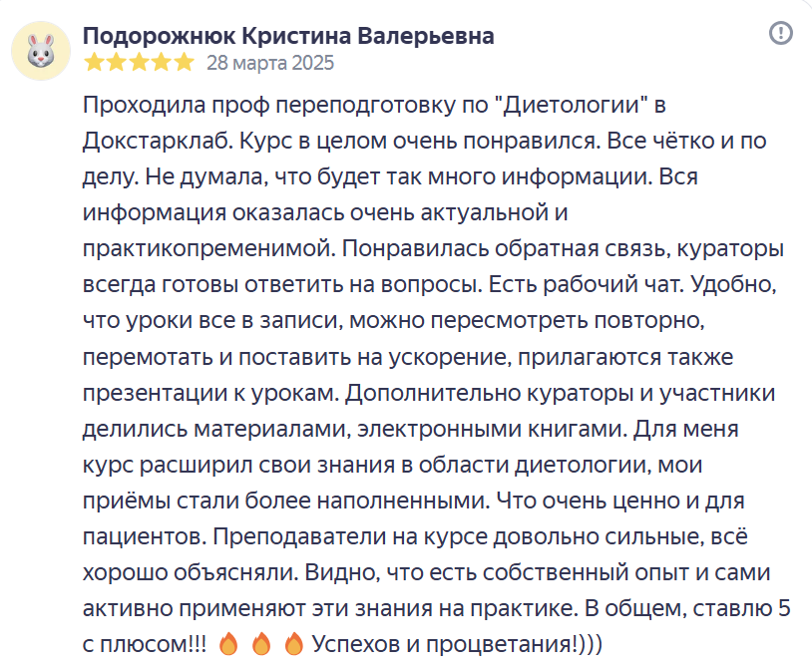Open the report icon with exclamation mark

(781, 34)
